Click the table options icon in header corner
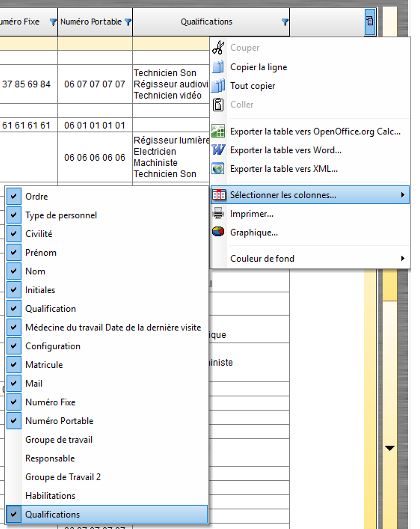The width and height of the screenshot is (420, 529). pyautogui.click(x=370, y=22)
